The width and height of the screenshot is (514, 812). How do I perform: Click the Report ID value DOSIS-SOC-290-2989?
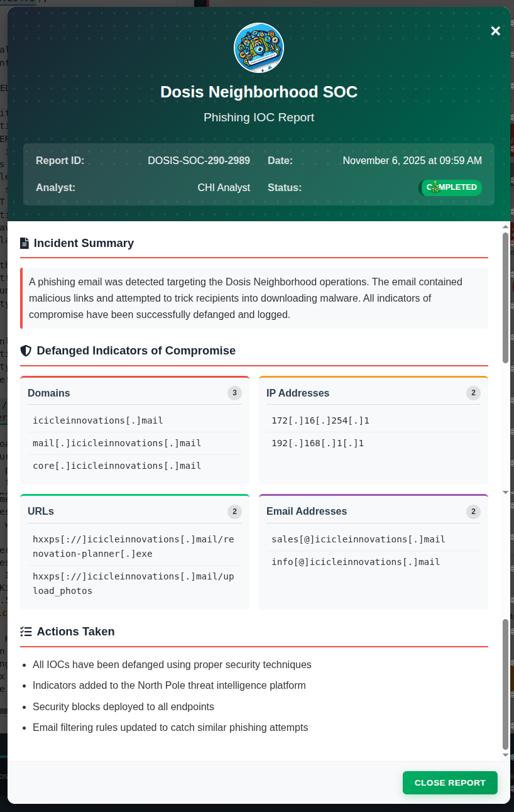[x=199, y=161]
